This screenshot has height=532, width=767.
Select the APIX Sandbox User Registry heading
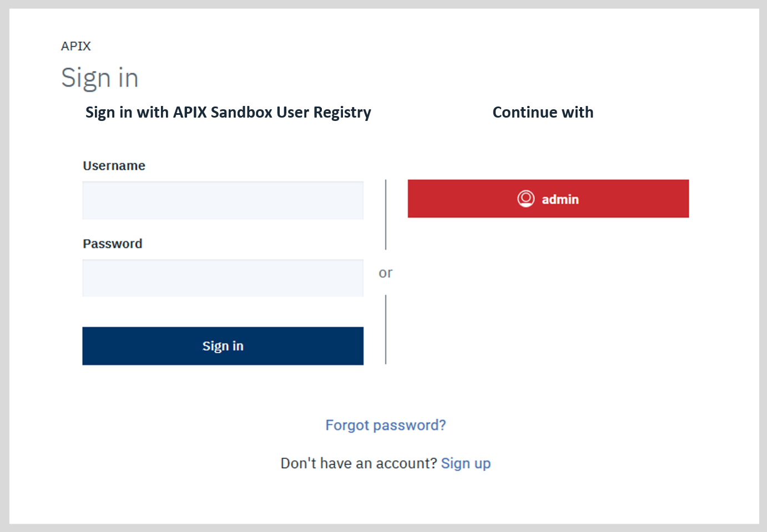pos(228,113)
